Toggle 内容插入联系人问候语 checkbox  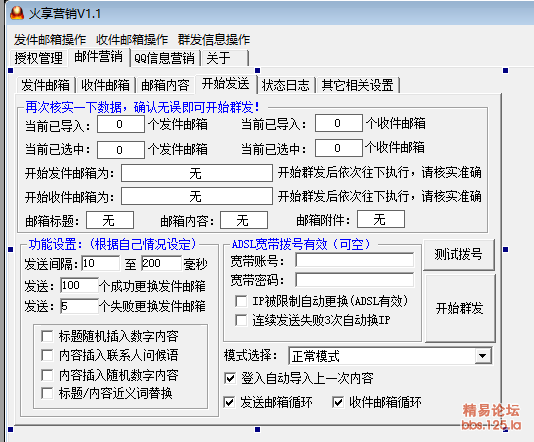(47, 355)
